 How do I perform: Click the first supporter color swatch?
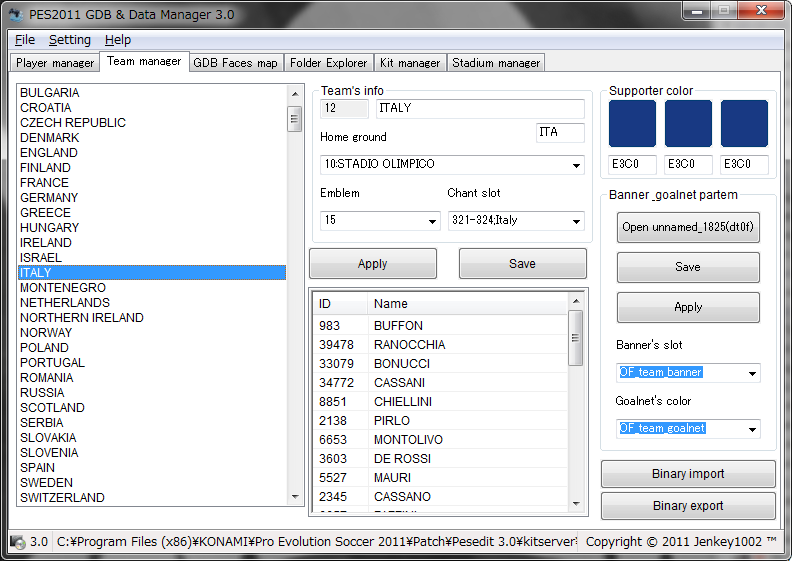click(x=632, y=123)
